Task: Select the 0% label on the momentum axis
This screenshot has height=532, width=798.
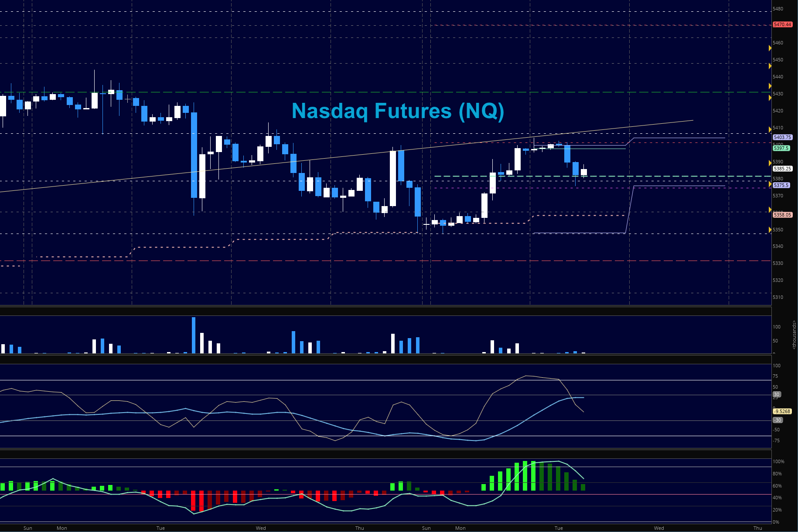Action: (x=776, y=522)
